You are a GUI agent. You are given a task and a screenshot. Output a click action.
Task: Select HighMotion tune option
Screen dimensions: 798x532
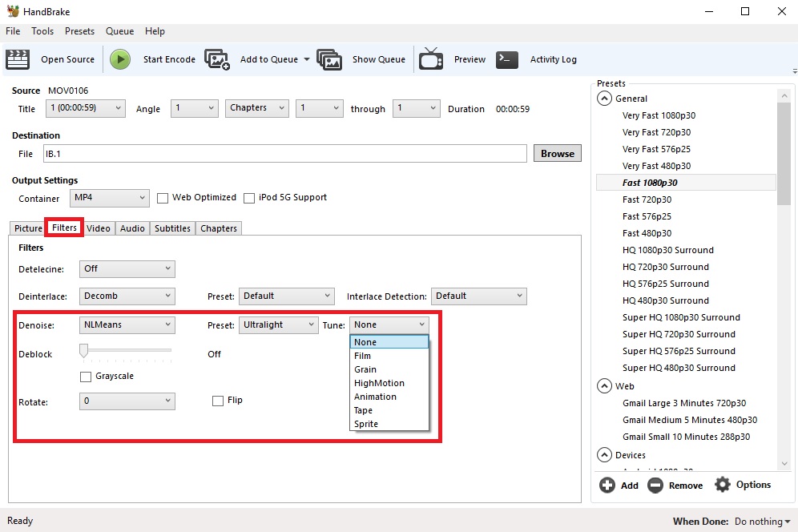point(389,383)
